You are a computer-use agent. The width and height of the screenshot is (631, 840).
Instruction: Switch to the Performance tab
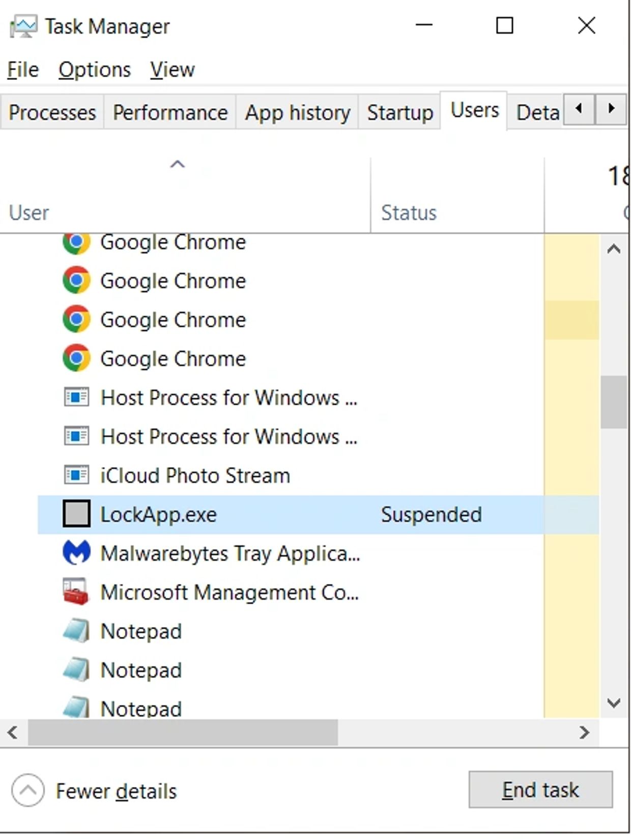click(170, 113)
